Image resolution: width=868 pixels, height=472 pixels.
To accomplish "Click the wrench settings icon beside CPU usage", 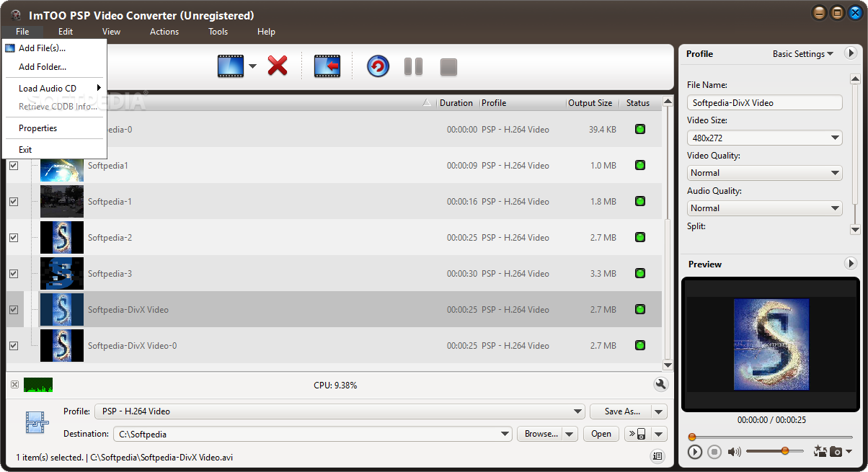I will (660, 385).
